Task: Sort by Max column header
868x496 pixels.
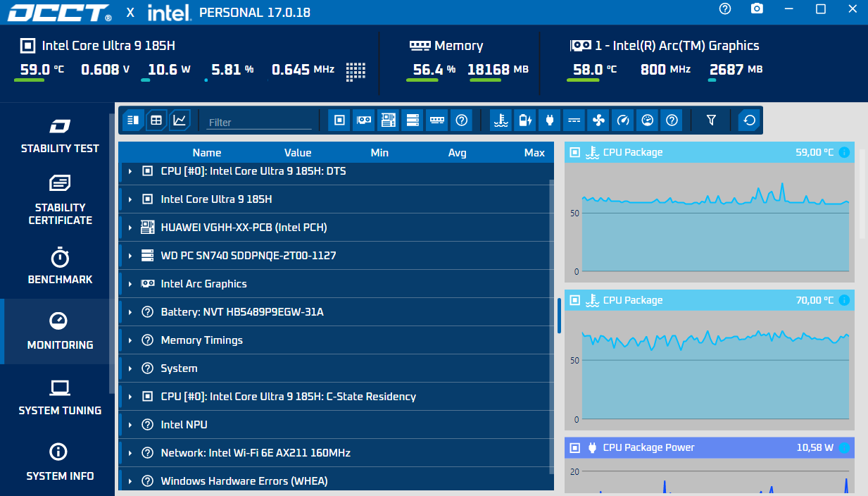Action: click(x=534, y=152)
